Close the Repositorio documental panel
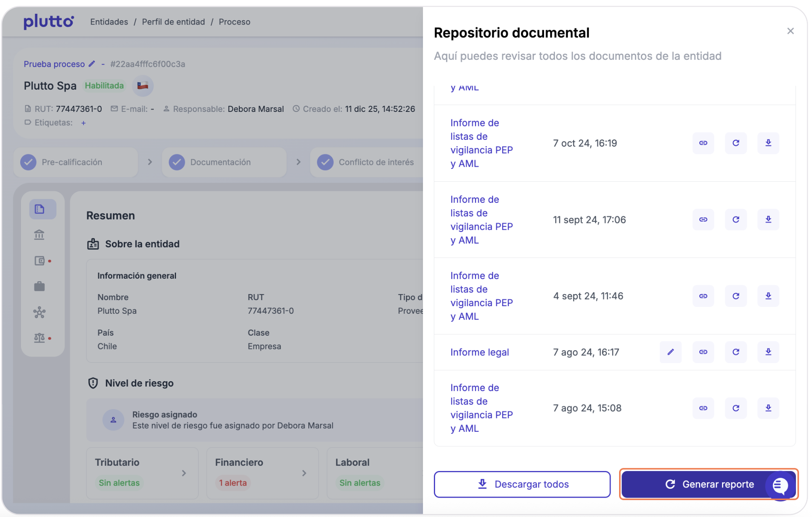 pos(790,31)
